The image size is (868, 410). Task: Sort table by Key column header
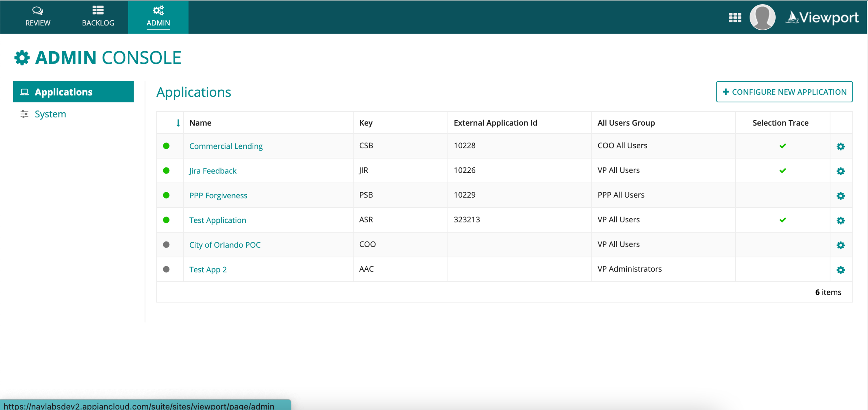tap(366, 123)
